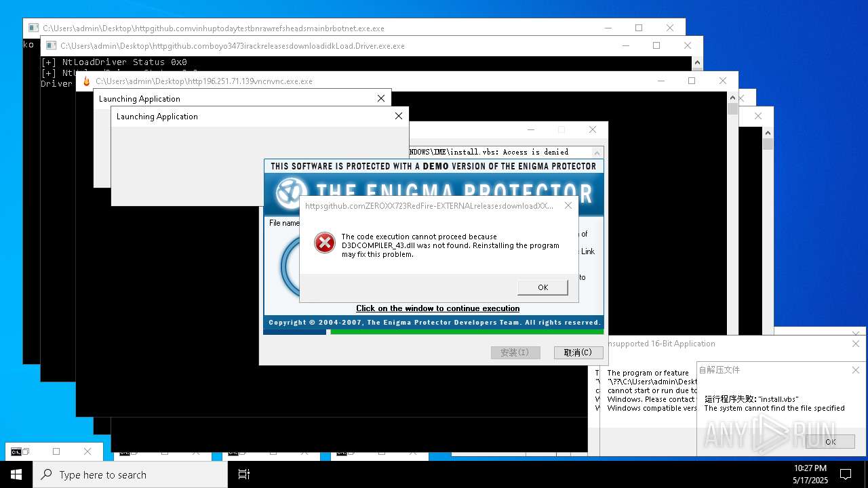
Task: Click scroll-up arrow beside 'Access is denied' log
Action: (597, 152)
